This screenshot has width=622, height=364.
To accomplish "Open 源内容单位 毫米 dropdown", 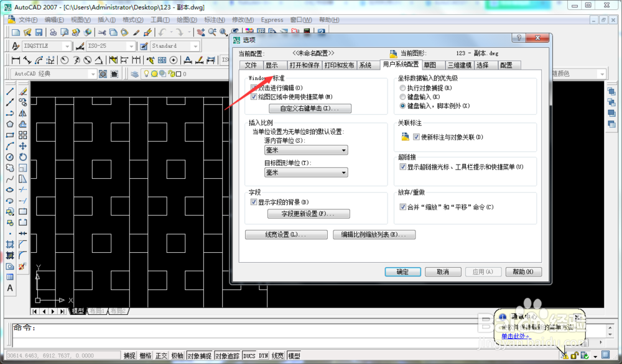I will [306, 150].
